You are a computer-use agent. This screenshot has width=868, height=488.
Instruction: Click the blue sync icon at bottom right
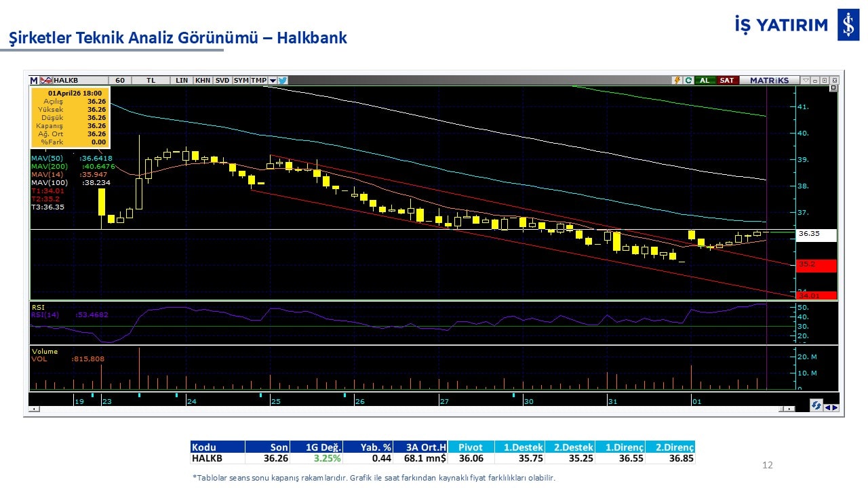click(817, 405)
